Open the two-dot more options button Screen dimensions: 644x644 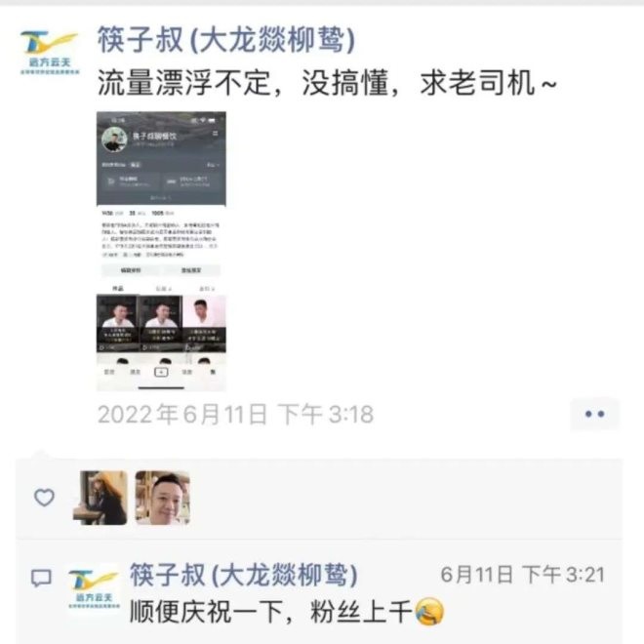[x=594, y=414]
